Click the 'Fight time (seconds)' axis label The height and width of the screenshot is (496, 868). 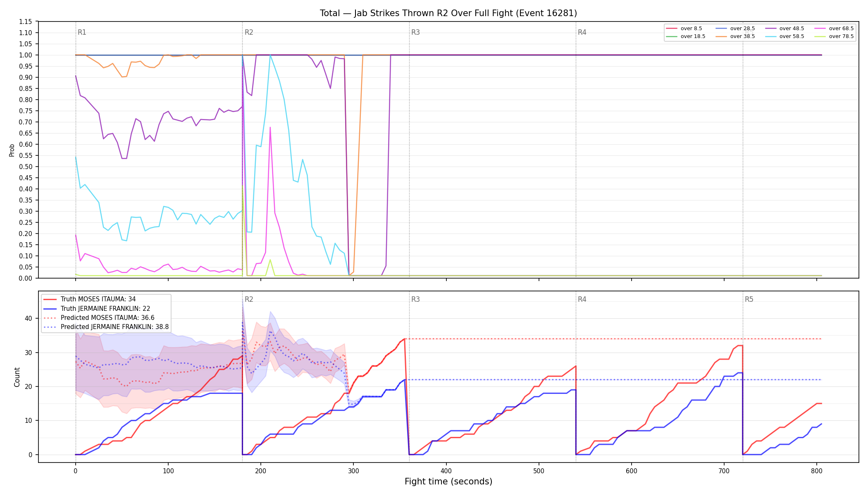click(448, 482)
